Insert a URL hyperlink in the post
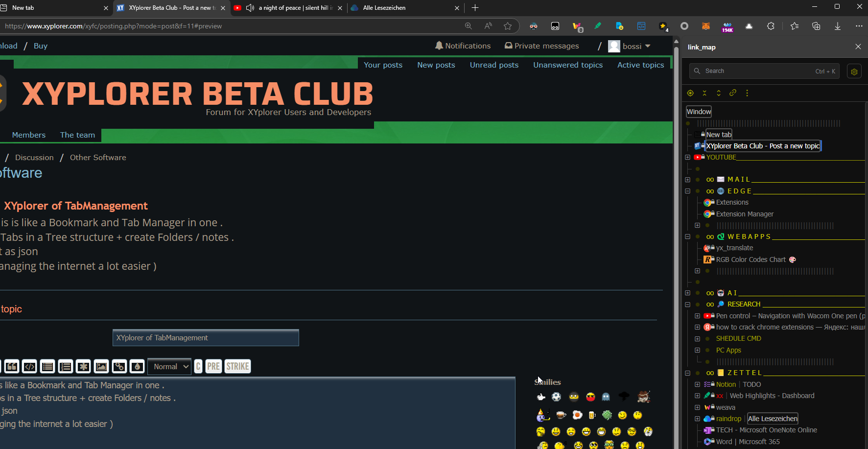Screen dimensions: 868x449 [119, 366]
